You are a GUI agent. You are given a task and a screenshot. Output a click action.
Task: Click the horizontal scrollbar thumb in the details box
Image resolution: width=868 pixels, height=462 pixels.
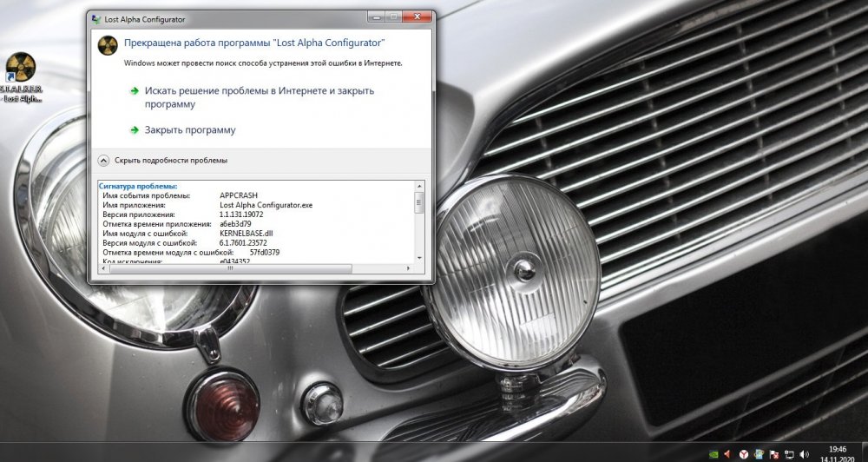click(x=230, y=268)
